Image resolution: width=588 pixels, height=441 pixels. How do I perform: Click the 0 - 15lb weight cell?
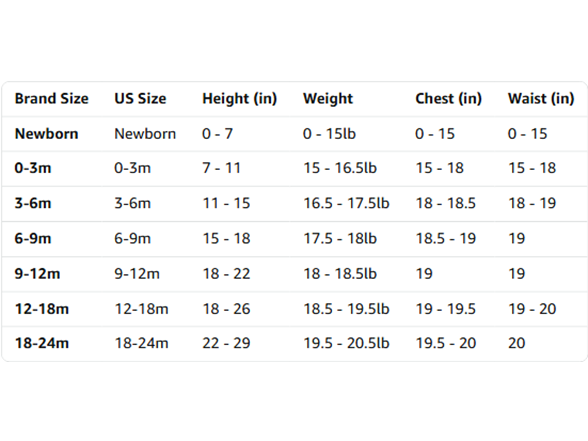(329, 134)
